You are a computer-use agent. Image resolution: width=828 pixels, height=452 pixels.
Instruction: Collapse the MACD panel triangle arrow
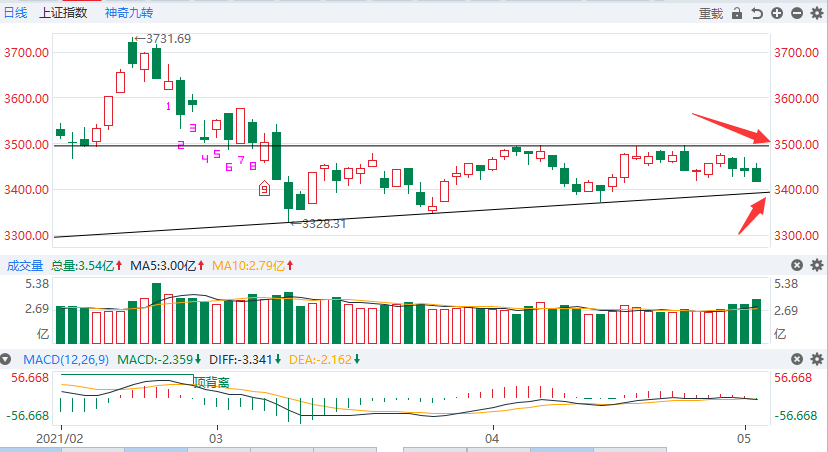tap(7, 359)
